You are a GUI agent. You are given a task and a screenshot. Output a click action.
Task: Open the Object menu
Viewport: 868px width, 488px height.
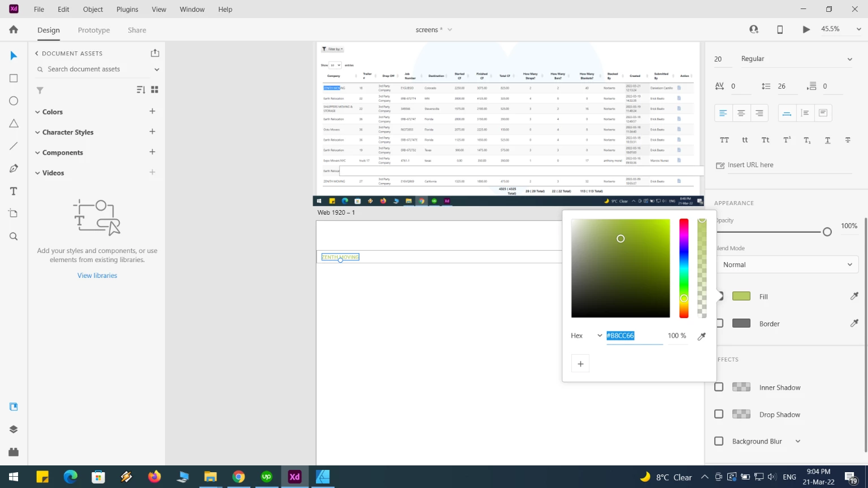coord(93,9)
